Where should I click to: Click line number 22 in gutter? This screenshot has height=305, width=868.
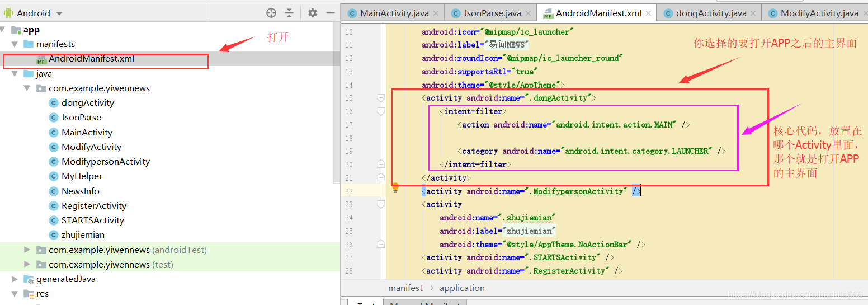[348, 191]
